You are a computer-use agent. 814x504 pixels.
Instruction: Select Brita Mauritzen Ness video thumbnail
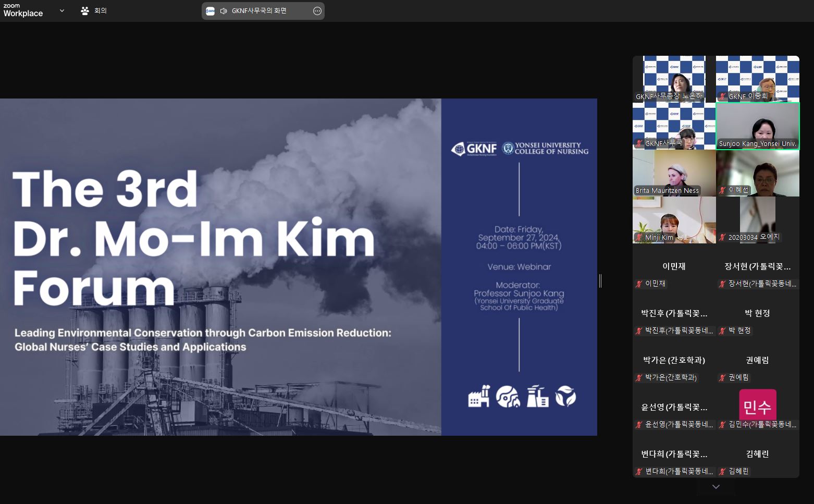point(674,173)
